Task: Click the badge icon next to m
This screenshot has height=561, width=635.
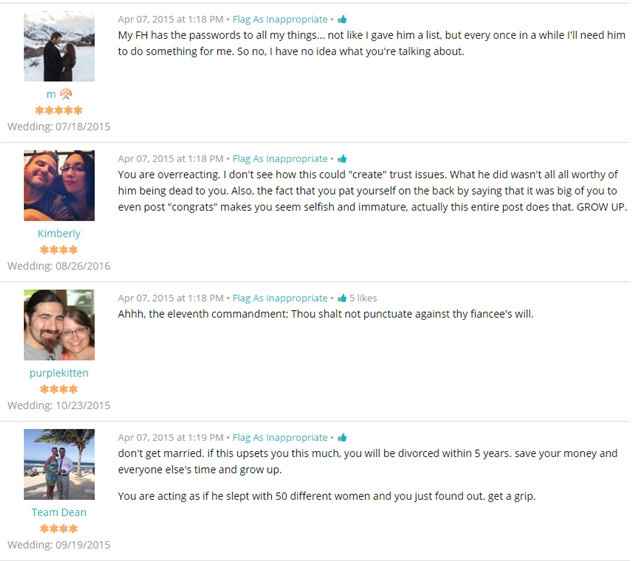Action: (66, 94)
